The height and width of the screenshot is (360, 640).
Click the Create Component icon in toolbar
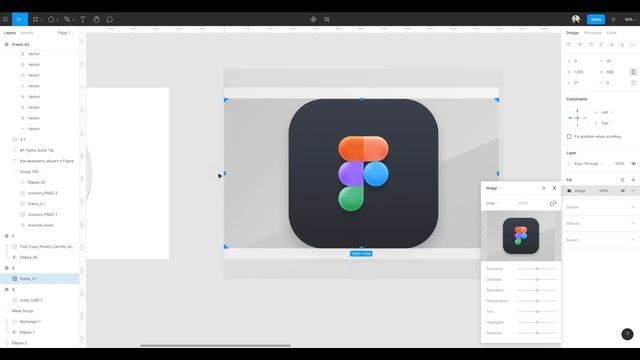pos(313,19)
